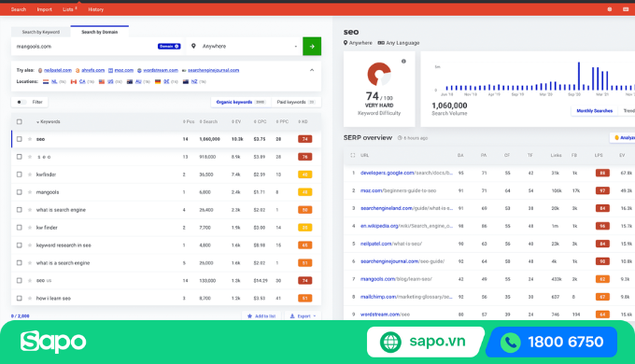Check the 's e o' row checkbox

point(19,157)
